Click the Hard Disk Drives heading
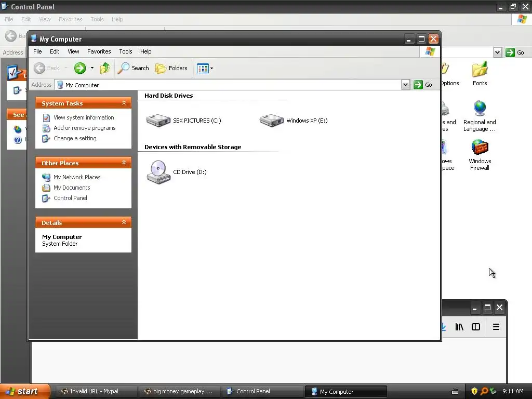532x399 pixels. pyautogui.click(x=169, y=96)
